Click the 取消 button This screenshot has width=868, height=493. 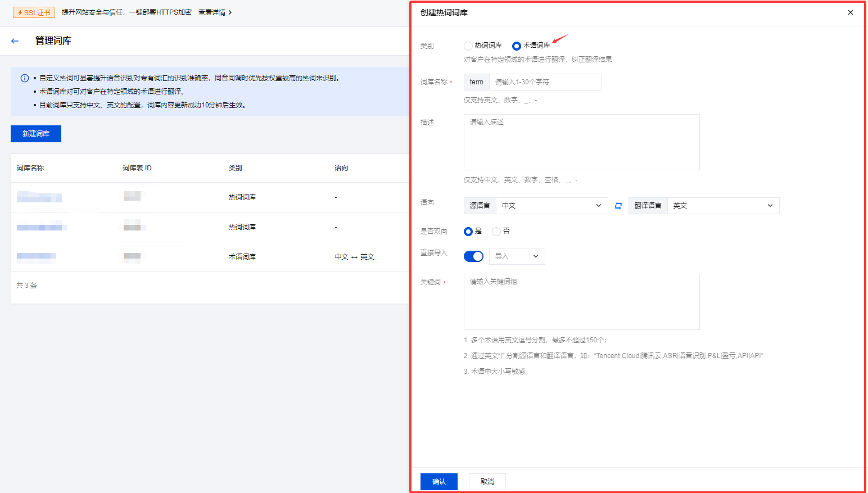(x=487, y=482)
